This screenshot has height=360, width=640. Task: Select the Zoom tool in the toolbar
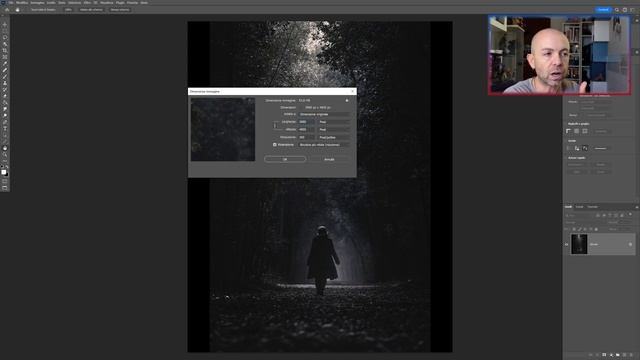click(5, 155)
